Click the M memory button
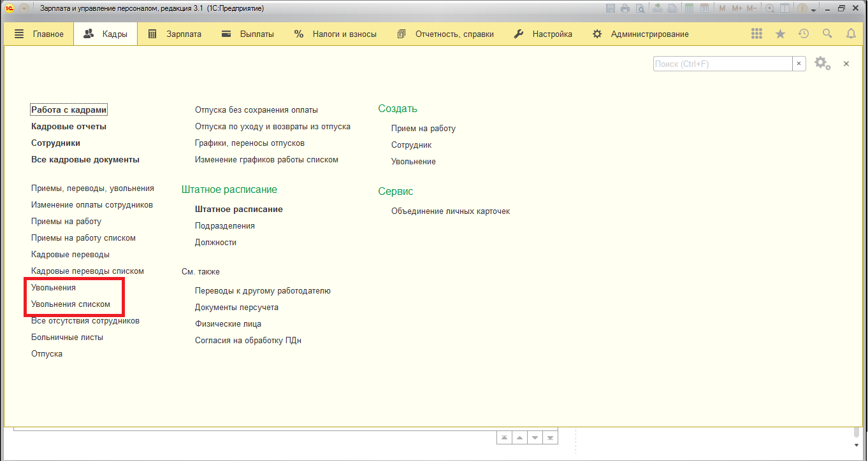 (x=722, y=8)
